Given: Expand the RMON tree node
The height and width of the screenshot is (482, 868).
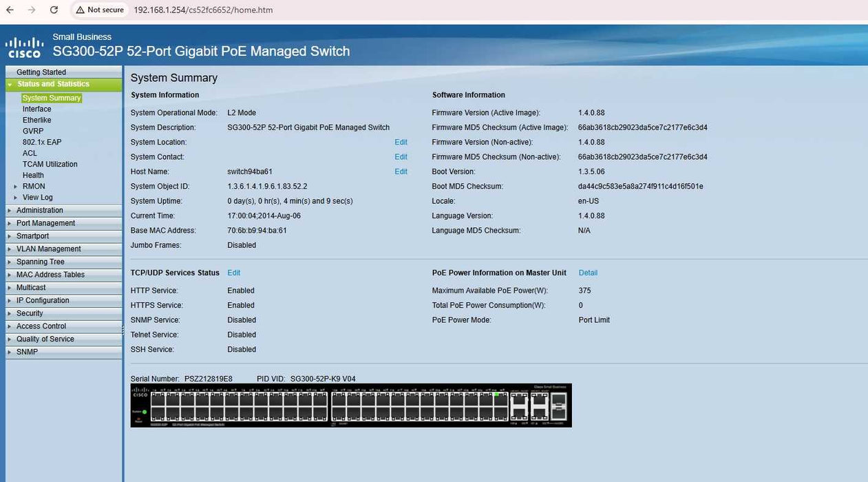Looking at the screenshot, I should 16,187.
